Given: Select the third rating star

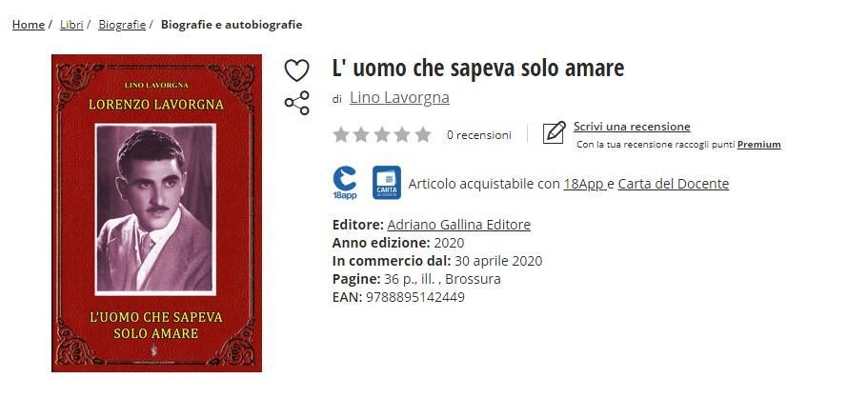Looking at the screenshot, I should [x=382, y=134].
